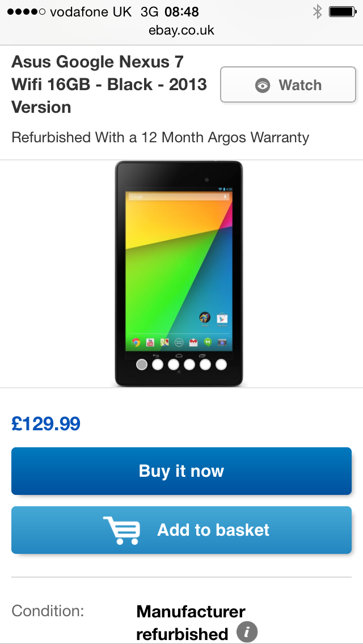Tap the battery indicator in status bar

pyautogui.click(x=343, y=11)
